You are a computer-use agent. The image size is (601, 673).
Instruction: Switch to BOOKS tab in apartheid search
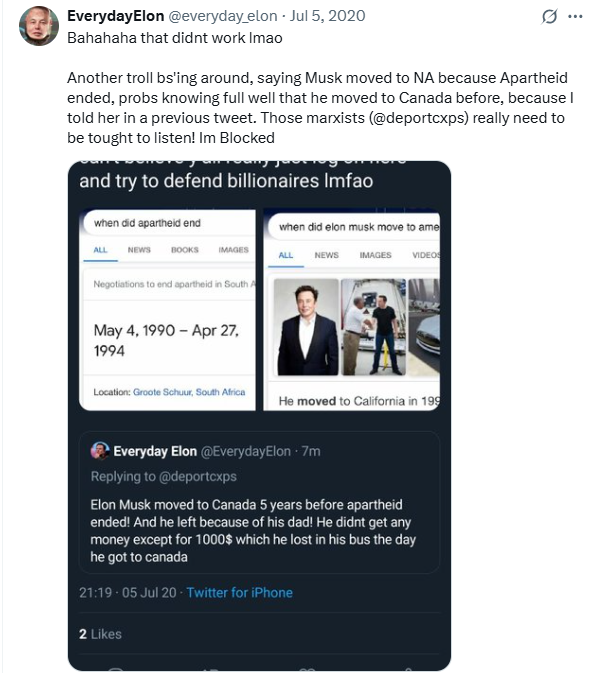coord(184,250)
